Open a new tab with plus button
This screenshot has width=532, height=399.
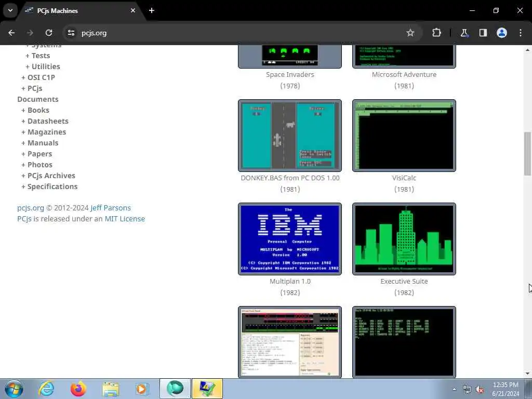pyautogui.click(x=152, y=10)
